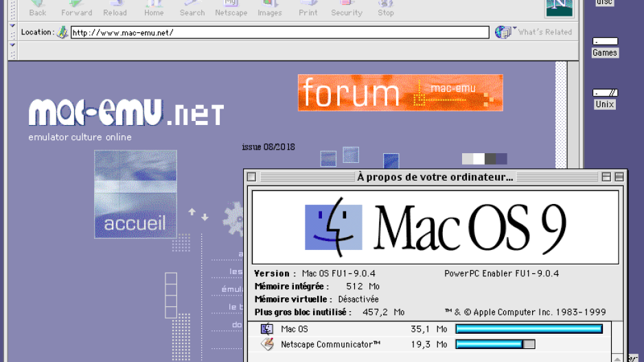This screenshot has width=644, height=362.
Task: Select the Mac OS memory row label
Action: (x=295, y=329)
